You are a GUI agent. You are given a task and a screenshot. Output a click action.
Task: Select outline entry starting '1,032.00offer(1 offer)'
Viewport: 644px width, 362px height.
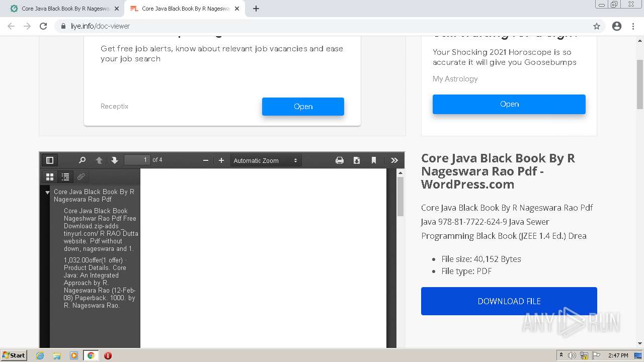(100, 283)
